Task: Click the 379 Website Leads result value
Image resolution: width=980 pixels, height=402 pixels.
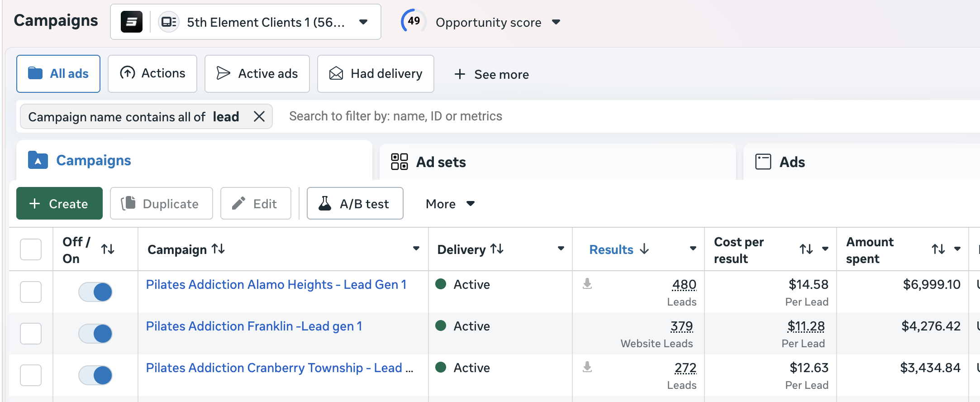Action: click(x=681, y=326)
